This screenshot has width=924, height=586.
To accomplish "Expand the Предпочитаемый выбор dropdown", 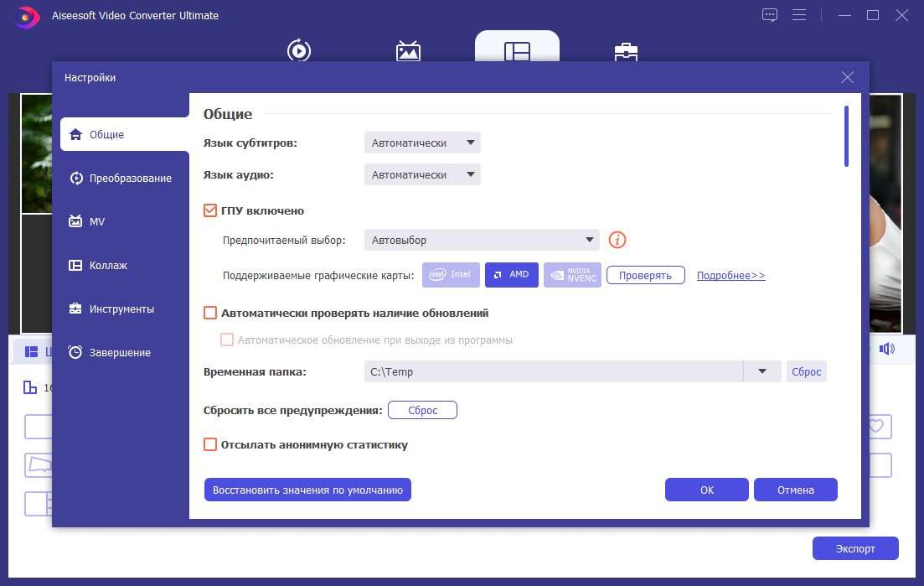I will 482,241.
